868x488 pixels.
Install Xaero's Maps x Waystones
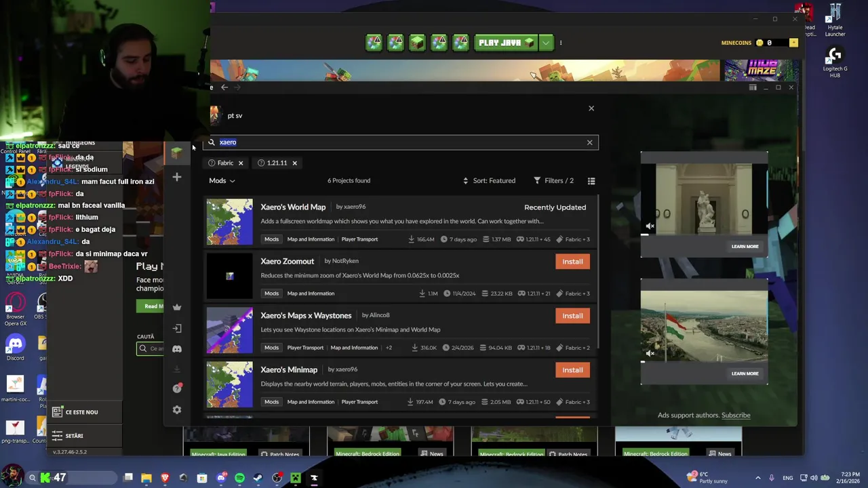[572, 316]
